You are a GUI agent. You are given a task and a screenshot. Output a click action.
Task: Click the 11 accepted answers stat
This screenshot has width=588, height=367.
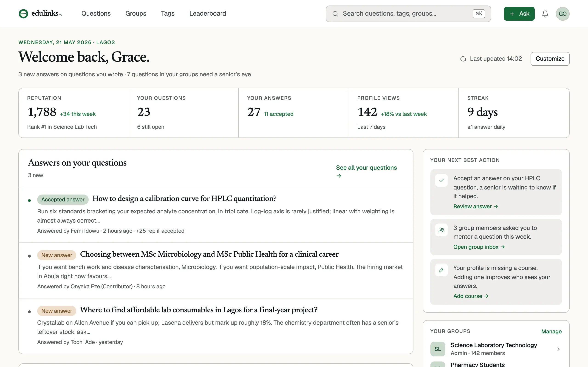(279, 114)
